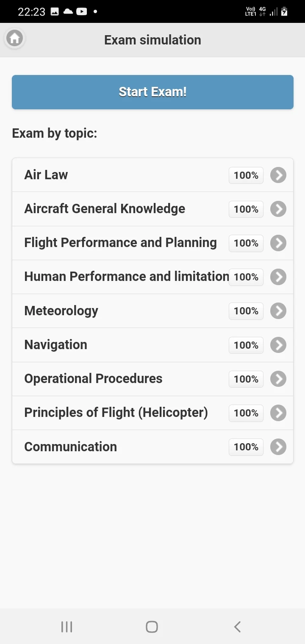Tap the home icon in header
This screenshot has height=644, width=305.
(14, 39)
